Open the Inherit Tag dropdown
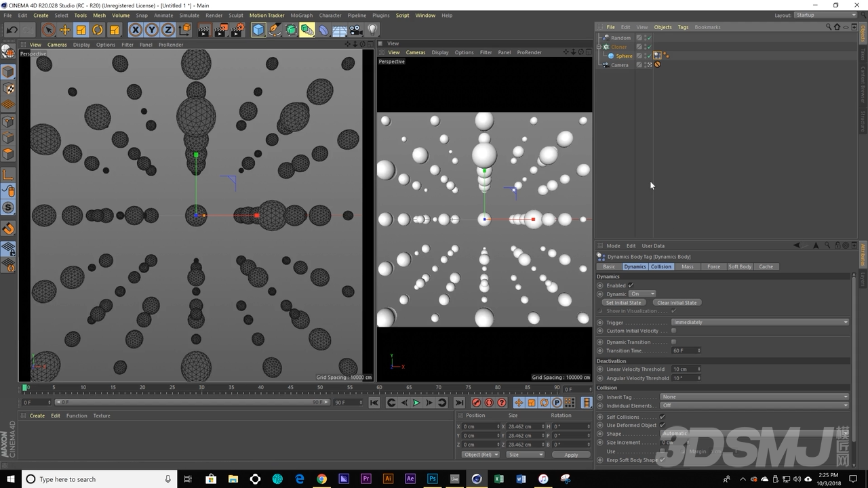 pyautogui.click(x=755, y=396)
